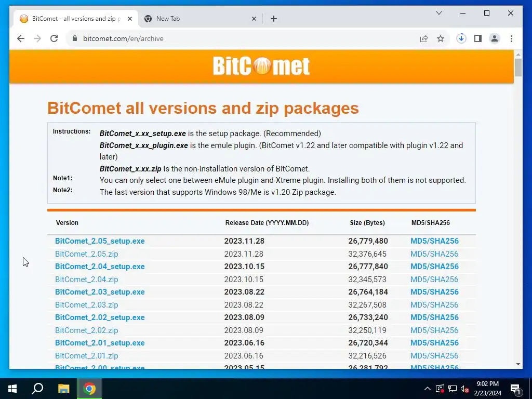Viewport: 532px width, 399px height.
Task: Click the scrollbar up arrow
Action: (x=518, y=54)
